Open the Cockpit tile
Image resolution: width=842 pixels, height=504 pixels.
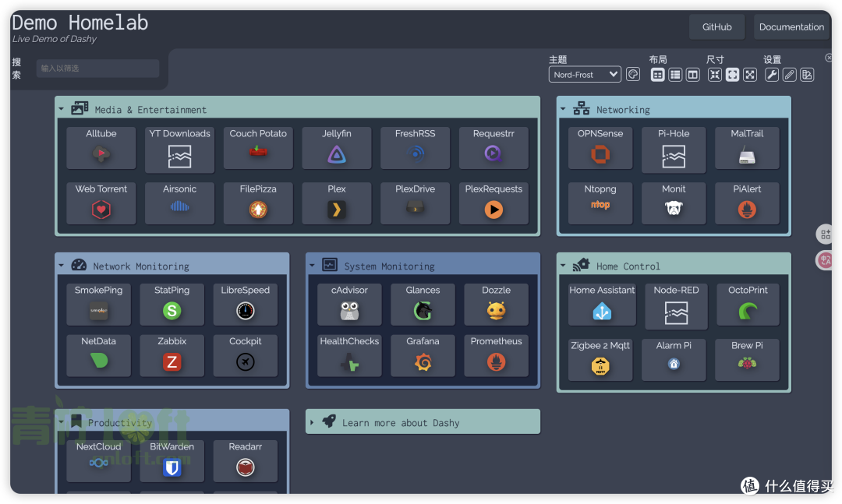246,355
